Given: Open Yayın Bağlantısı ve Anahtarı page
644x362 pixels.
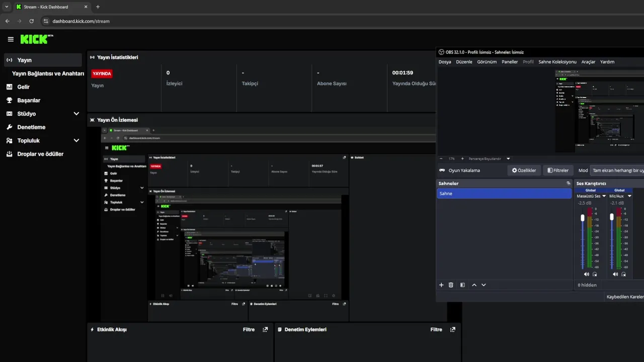Looking at the screenshot, I should [48, 73].
